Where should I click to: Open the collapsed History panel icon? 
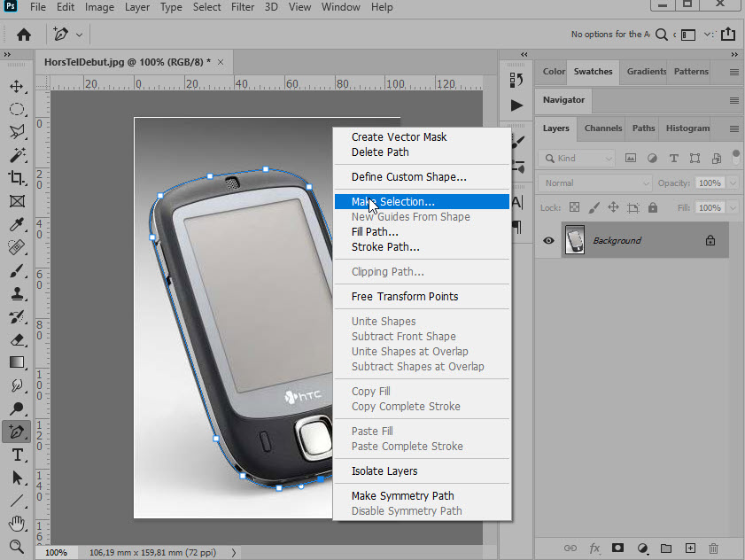click(516, 80)
